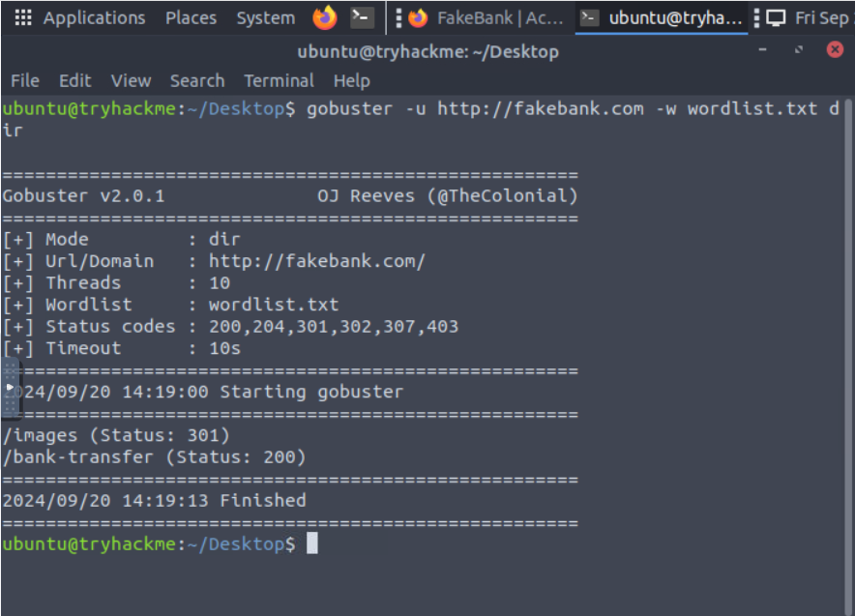Viewport: 855px width, 616px height.
Task: Open the Help menu
Action: [x=352, y=80]
